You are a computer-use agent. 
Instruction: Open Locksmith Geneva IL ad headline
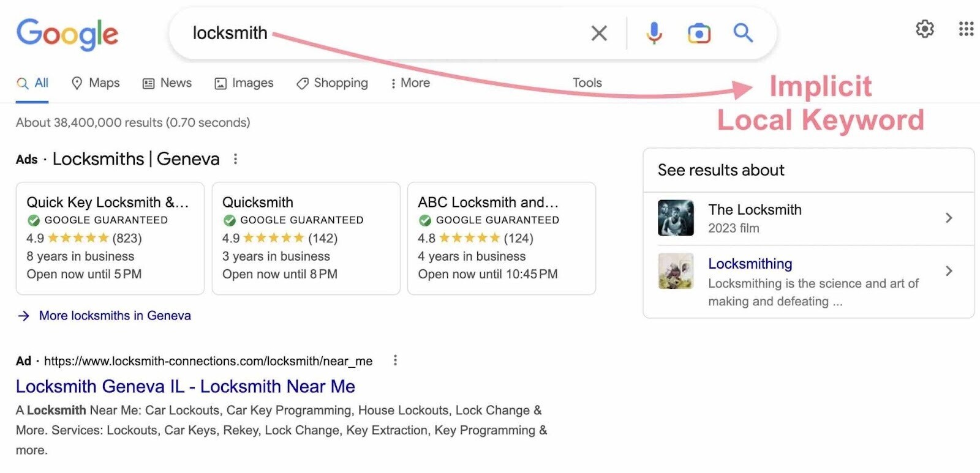coord(185,387)
